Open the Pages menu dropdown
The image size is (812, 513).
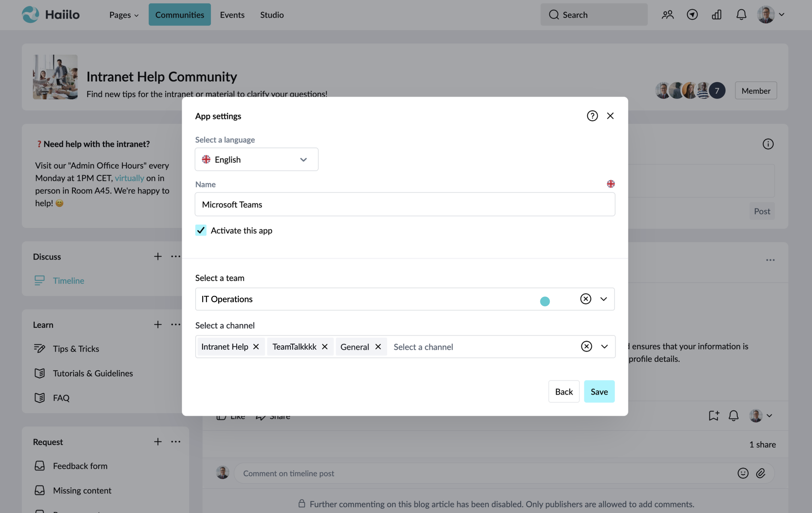click(x=124, y=14)
